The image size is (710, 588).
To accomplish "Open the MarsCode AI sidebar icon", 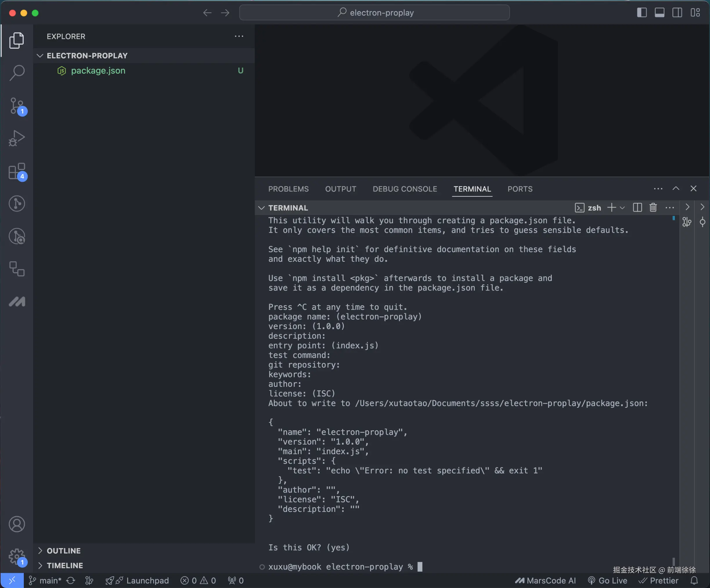I will 17,301.
